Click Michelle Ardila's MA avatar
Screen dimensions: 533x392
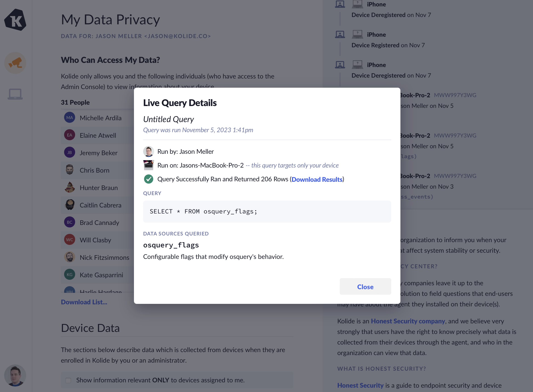tap(70, 118)
